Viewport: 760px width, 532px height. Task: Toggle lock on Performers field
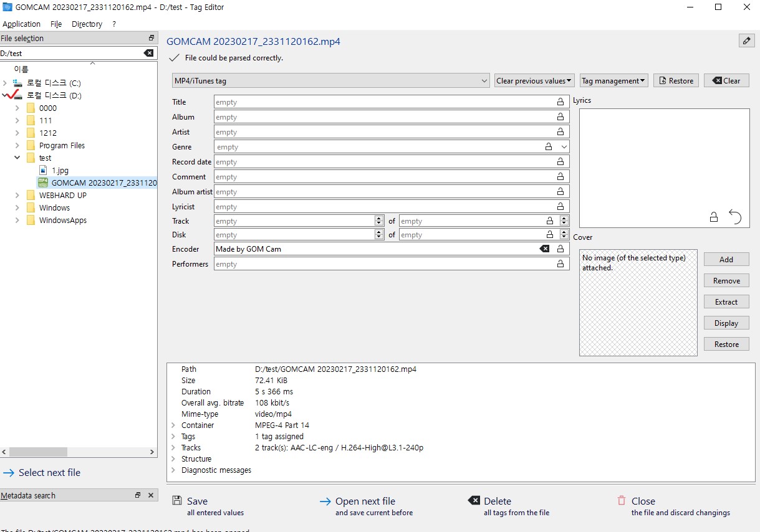tap(560, 264)
